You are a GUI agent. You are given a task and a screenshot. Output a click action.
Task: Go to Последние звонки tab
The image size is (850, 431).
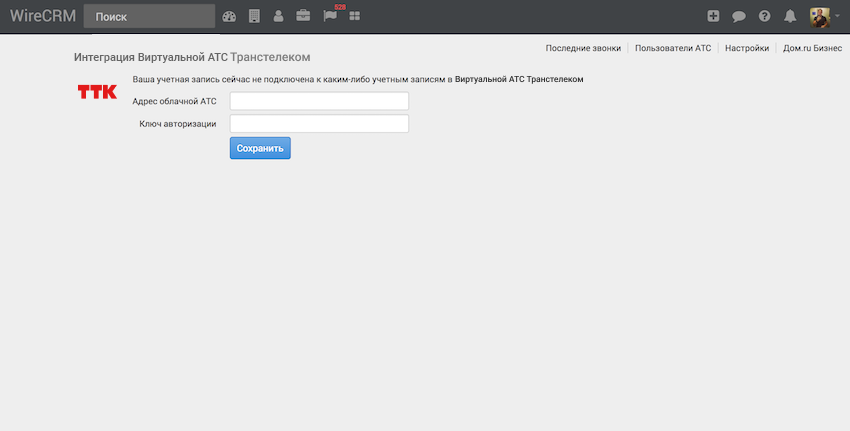(583, 48)
